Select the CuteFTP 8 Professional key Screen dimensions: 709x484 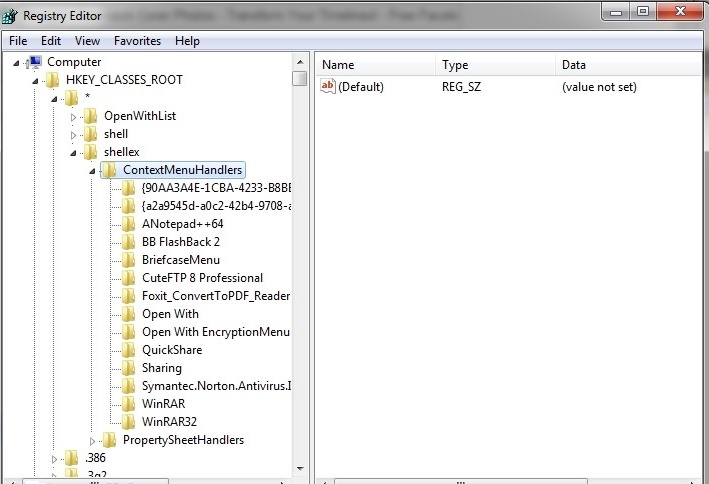point(202,278)
